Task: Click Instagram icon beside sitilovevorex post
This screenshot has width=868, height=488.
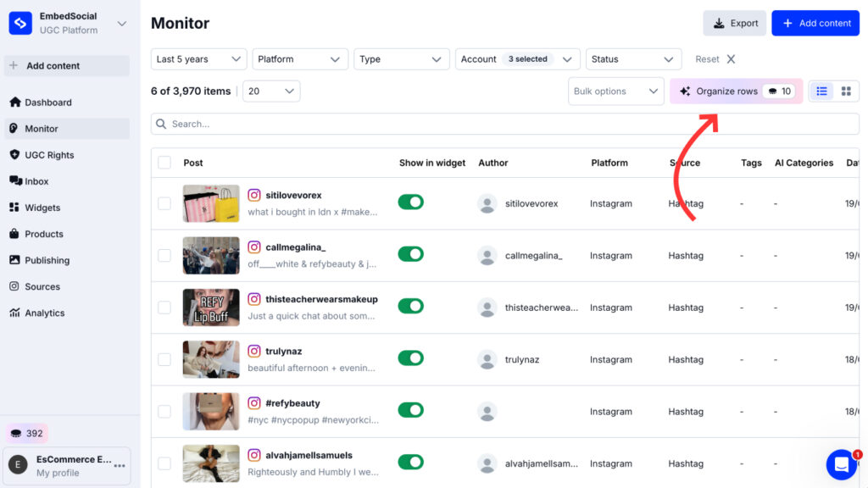Action: point(254,195)
